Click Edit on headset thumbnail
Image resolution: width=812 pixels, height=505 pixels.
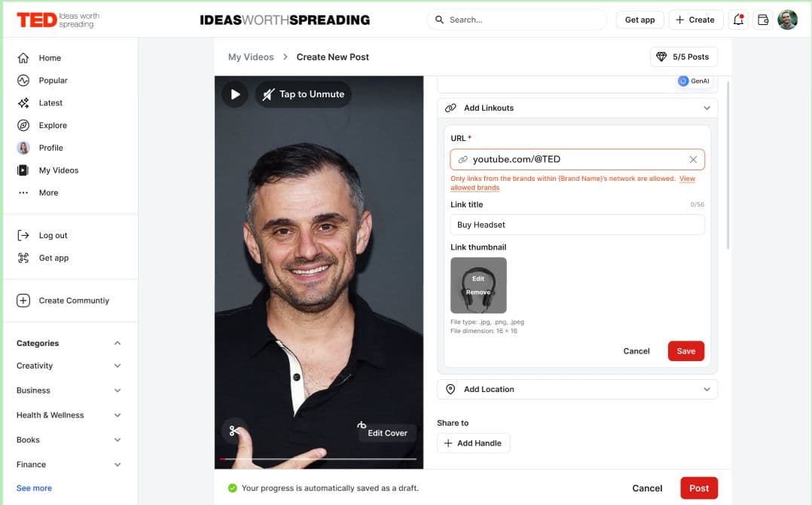point(478,279)
